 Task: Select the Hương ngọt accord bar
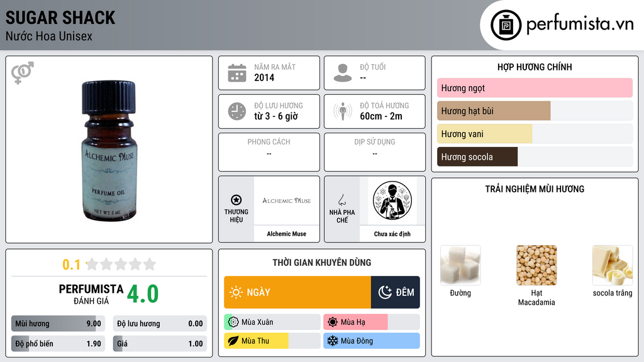(x=535, y=88)
